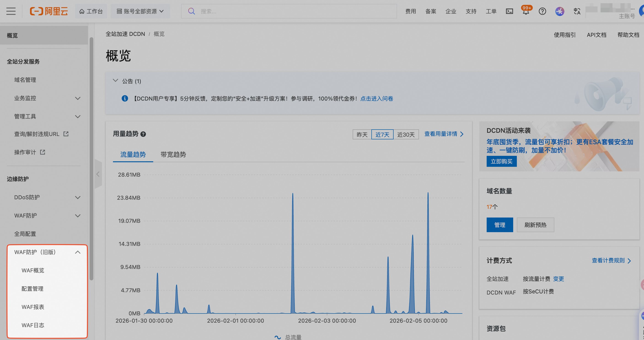Click the sidebar vertical scrollbar
Screen dimensions: 644x340
(91, 159)
